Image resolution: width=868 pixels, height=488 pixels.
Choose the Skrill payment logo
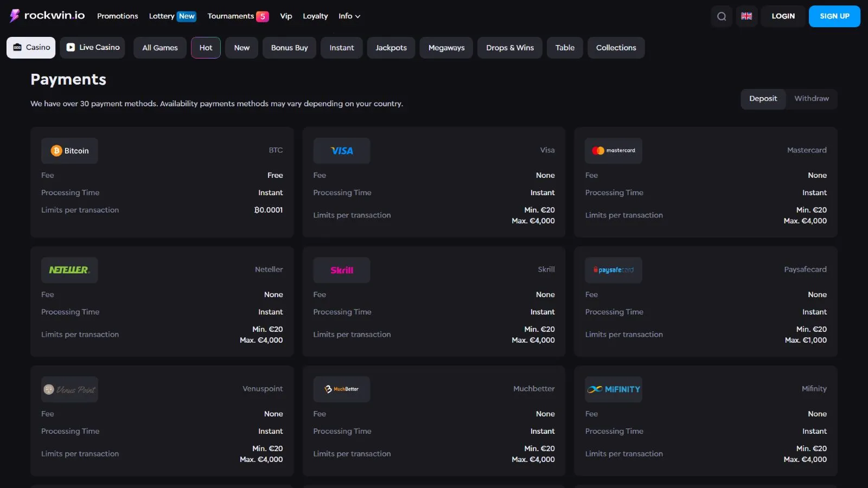point(342,270)
